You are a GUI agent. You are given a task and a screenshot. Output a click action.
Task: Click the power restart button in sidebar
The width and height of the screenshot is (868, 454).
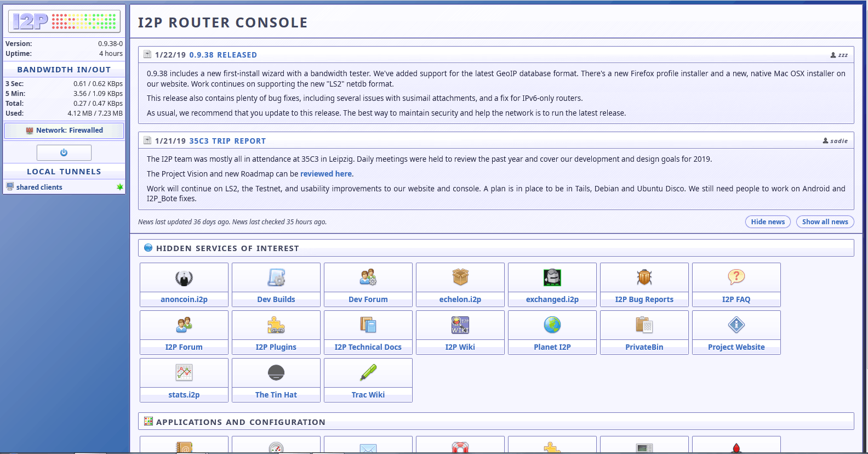pyautogui.click(x=64, y=152)
